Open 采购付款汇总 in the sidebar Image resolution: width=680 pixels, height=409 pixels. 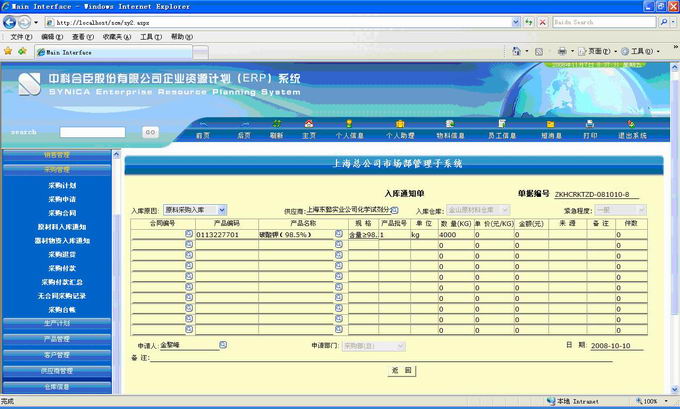coord(62,282)
